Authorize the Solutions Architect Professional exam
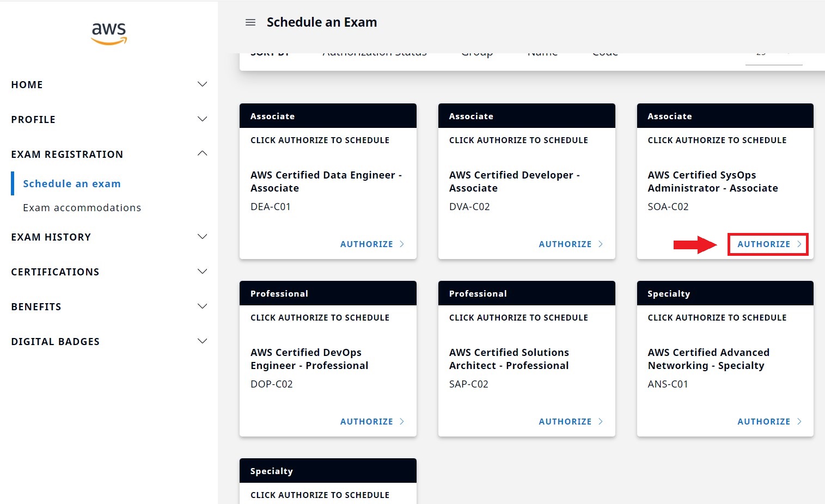Viewport: 825px width, 504px height. point(571,422)
